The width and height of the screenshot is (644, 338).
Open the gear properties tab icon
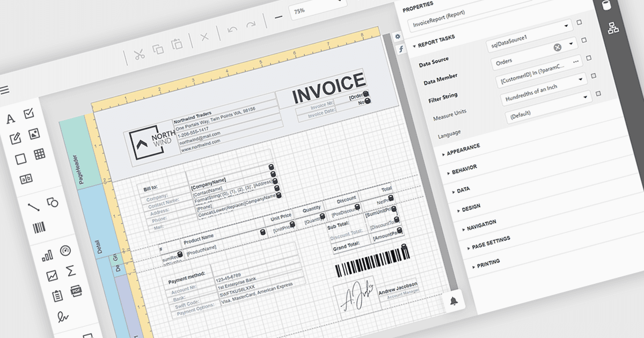pos(398,36)
